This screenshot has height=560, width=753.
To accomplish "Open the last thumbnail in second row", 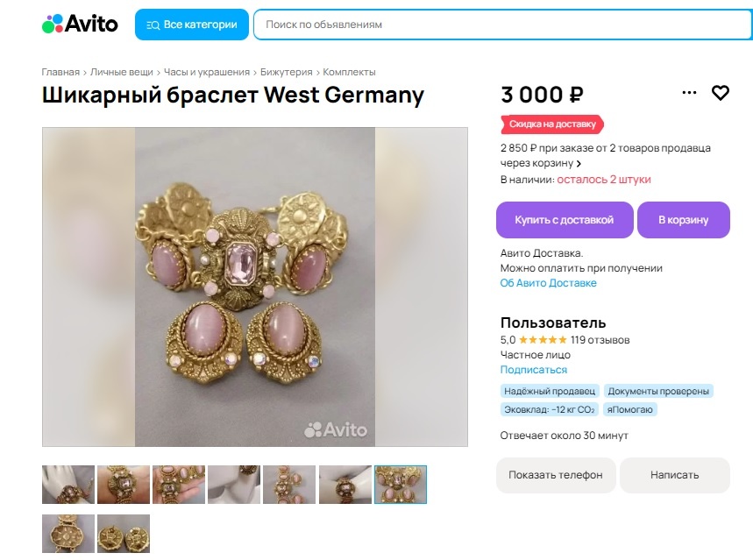I will (x=124, y=534).
